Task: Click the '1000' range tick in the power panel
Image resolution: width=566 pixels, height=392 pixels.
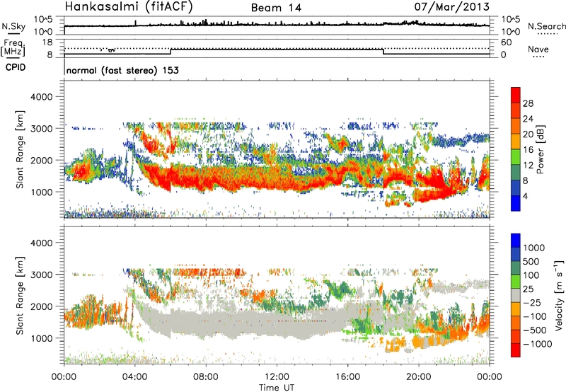Action: point(41,192)
